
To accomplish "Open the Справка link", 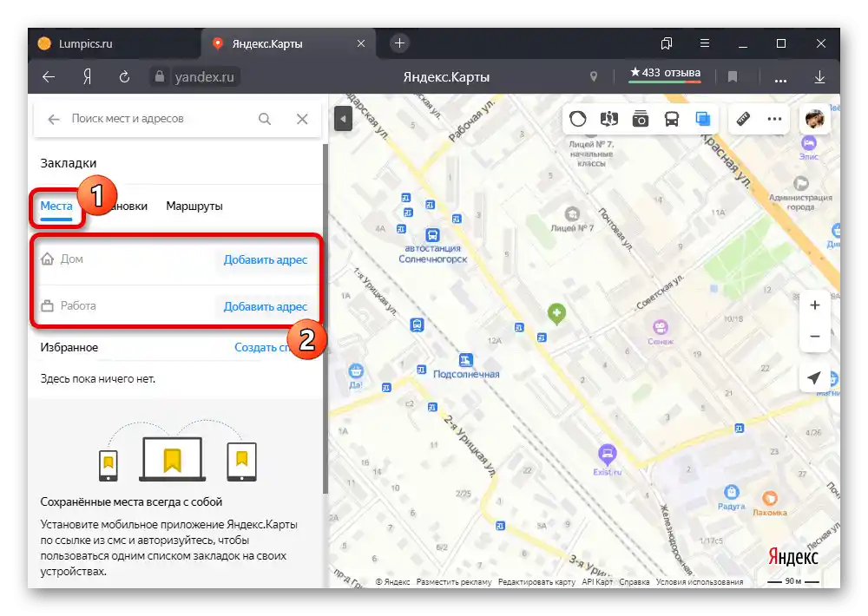I will (635, 581).
